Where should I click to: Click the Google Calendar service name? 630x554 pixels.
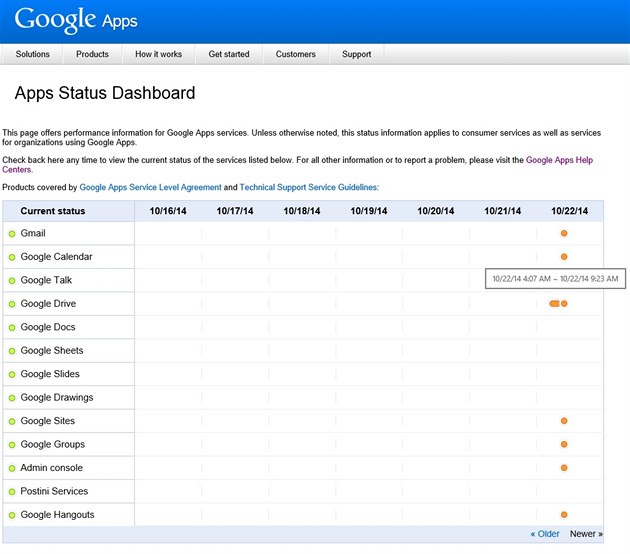[x=56, y=256]
